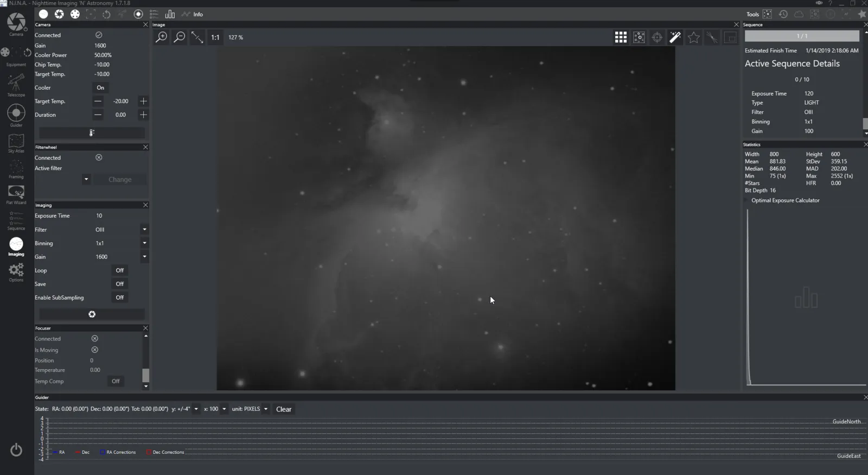This screenshot has width=868, height=475.
Task: Open the Flat Wizard section
Action: coord(16,195)
